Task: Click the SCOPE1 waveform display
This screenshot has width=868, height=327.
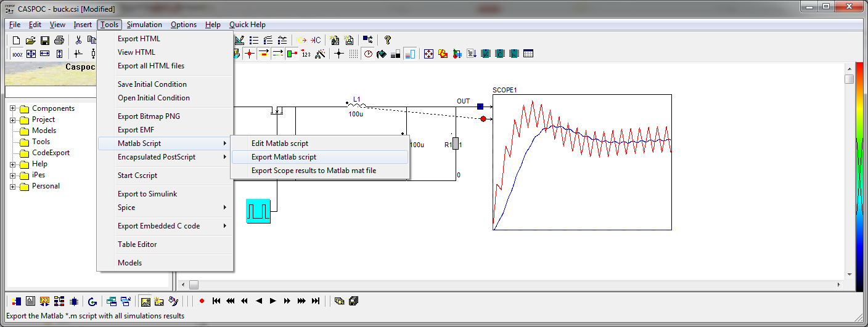Action: [582, 163]
